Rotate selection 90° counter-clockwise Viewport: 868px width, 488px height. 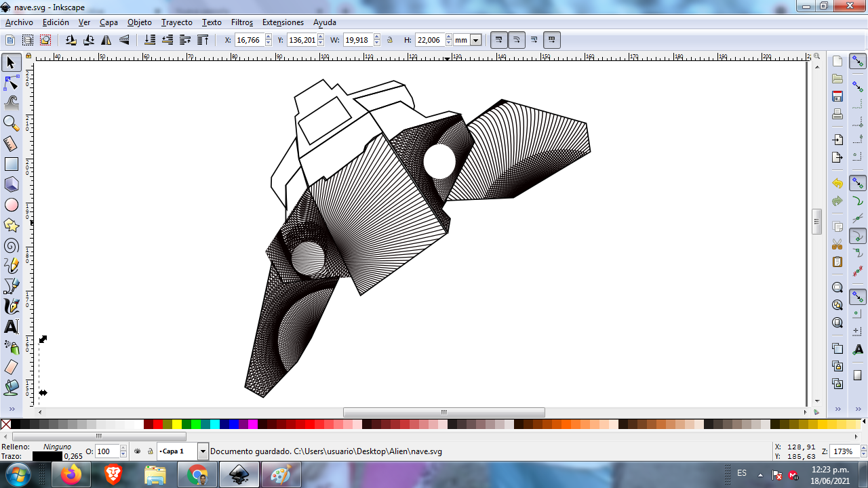[71, 40]
